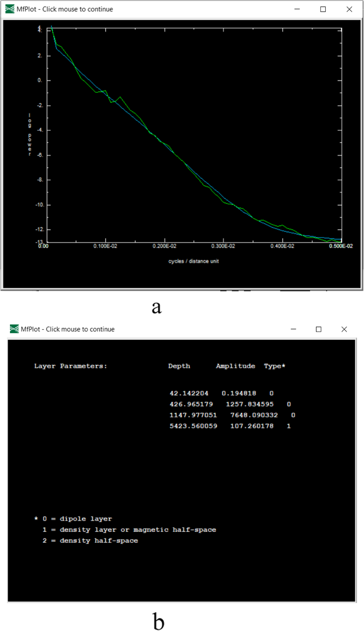This screenshot has height=631, width=364.
Task: Maximize the bottom MfPlot layer parameters window
Action: [318, 329]
